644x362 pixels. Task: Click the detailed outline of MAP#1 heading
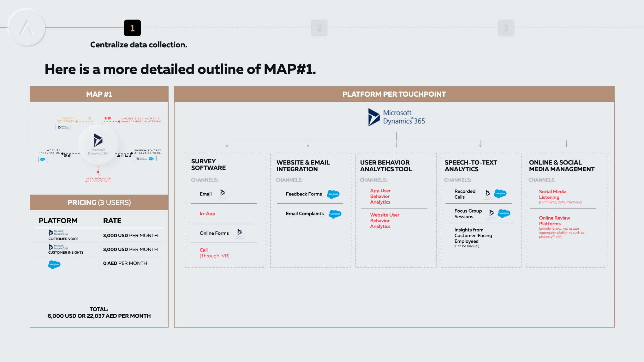point(180,69)
